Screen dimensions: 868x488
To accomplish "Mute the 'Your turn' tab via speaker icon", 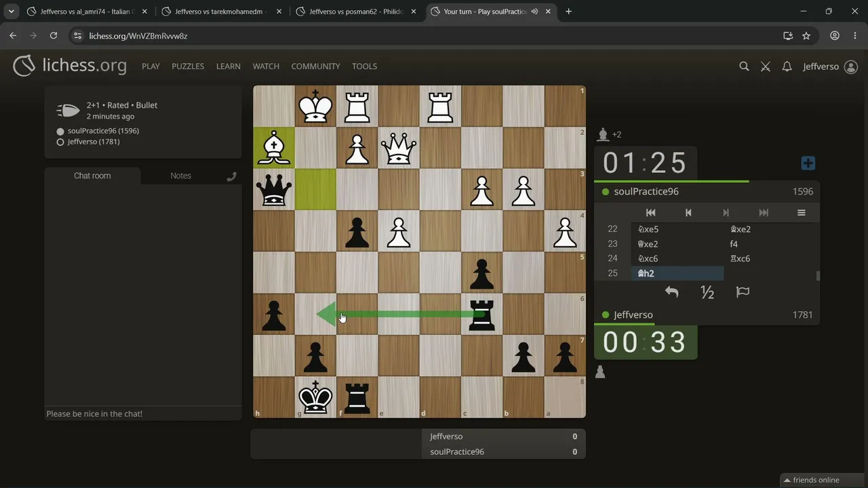I will pyautogui.click(x=535, y=12).
